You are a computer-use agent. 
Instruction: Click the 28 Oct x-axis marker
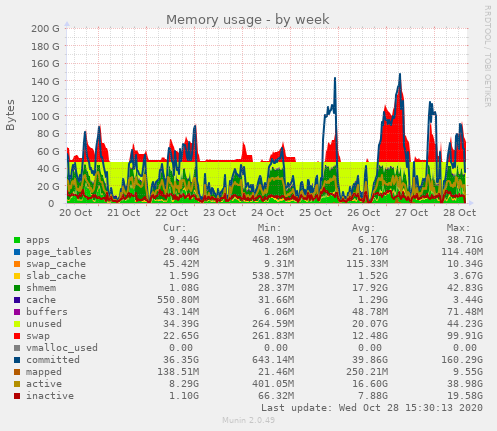(x=459, y=213)
